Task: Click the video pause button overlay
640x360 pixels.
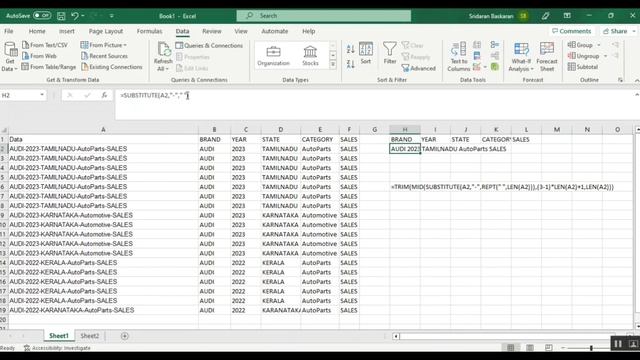Action: point(618,344)
